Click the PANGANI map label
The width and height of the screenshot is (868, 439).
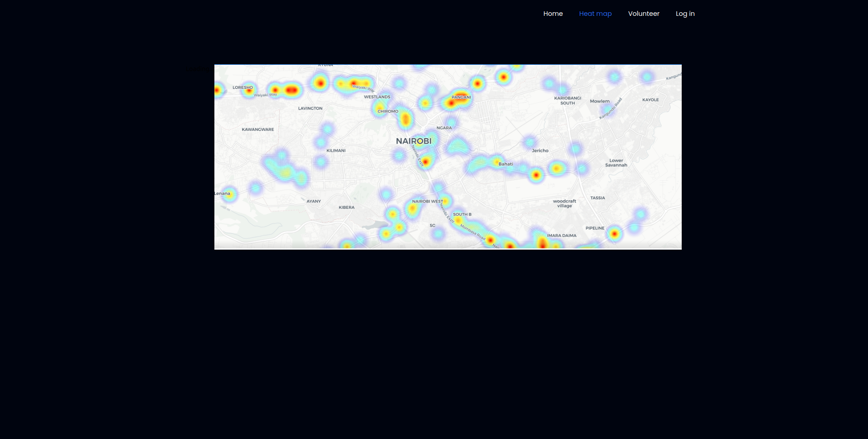(x=461, y=97)
